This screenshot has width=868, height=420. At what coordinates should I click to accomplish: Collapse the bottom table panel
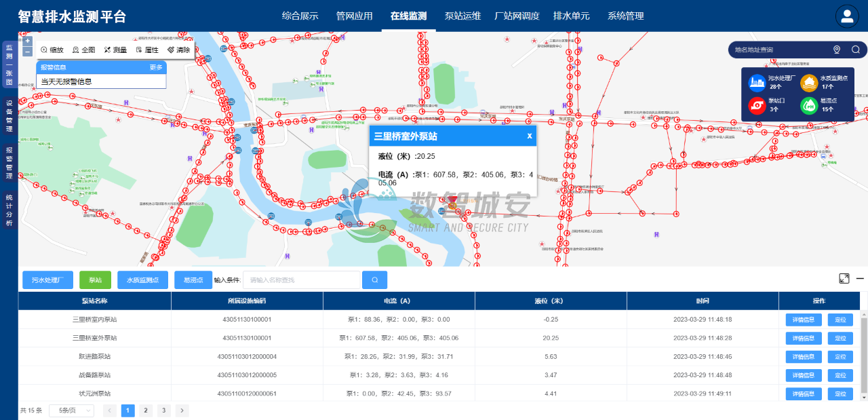pos(860,278)
